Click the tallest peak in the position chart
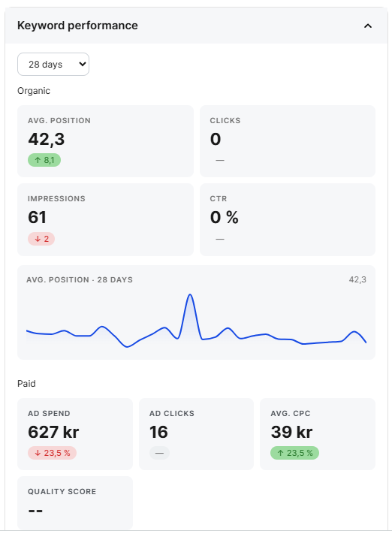392x537 pixels. coord(190,295)
